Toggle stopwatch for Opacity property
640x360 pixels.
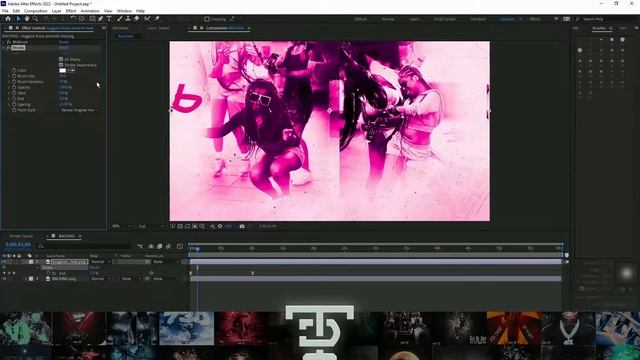click(14, 87)
